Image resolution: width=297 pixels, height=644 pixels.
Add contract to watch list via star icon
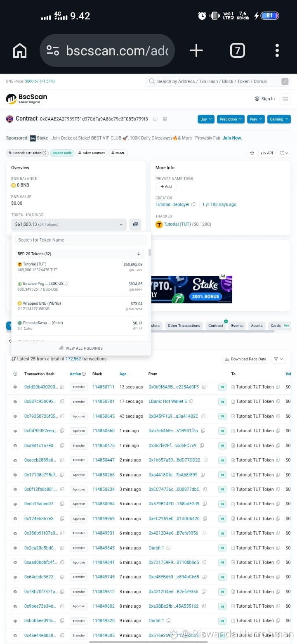252,153
